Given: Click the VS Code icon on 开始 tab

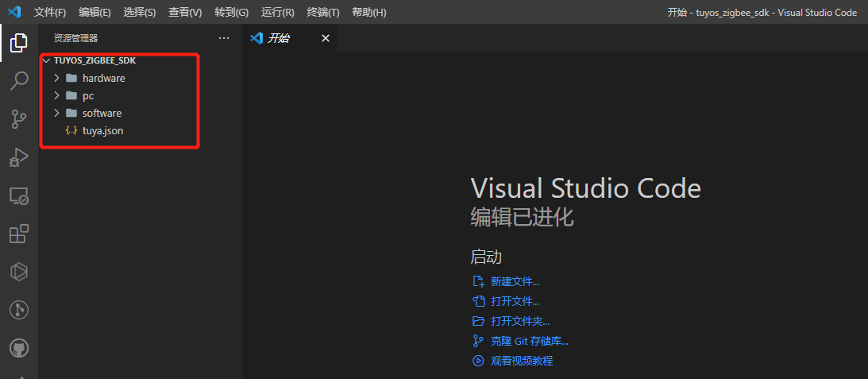Looking at the screenshot, I should 256,38.
